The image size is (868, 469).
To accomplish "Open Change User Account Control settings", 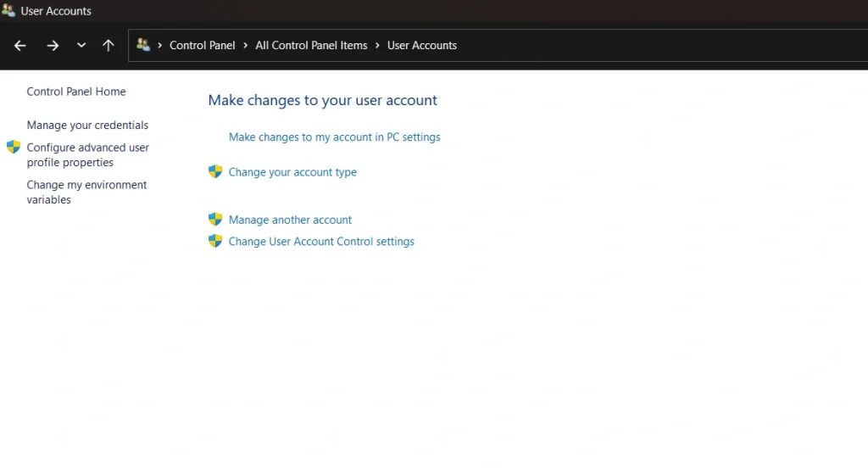I will pyautogui.click(x=321, y=242).
